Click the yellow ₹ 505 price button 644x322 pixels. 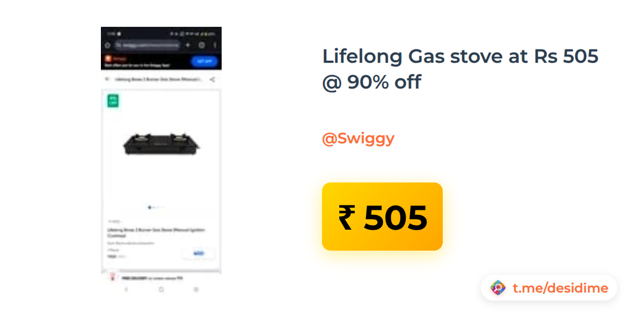coord(382,216)
